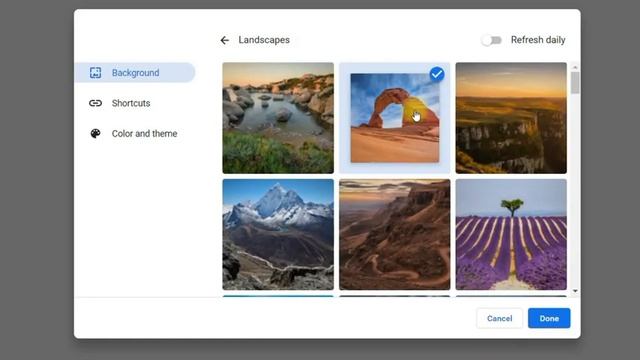Click the Shortcuts link icon
Image resolution: width=640 pixels, height=360 pixels.
tap(96, 103)
